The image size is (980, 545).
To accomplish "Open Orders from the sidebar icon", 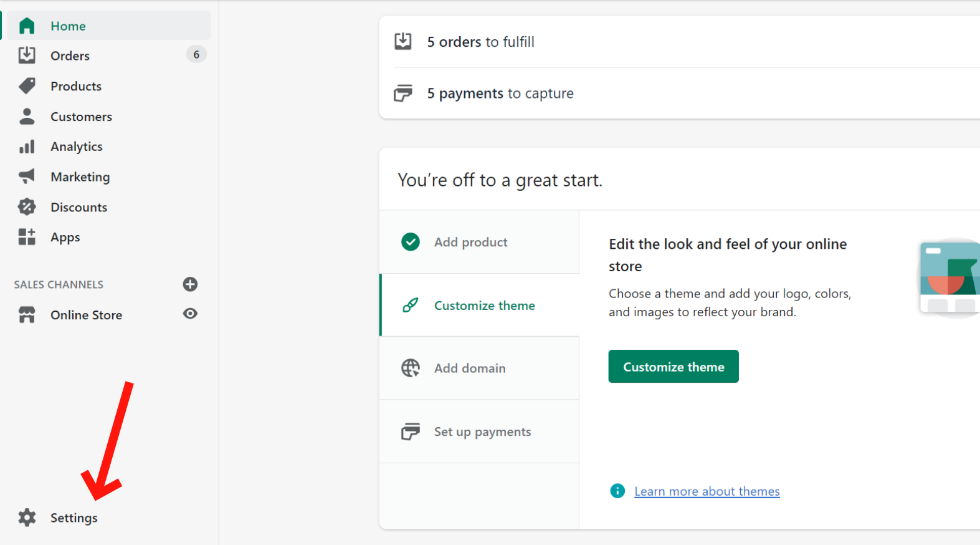I will [27, 55].
